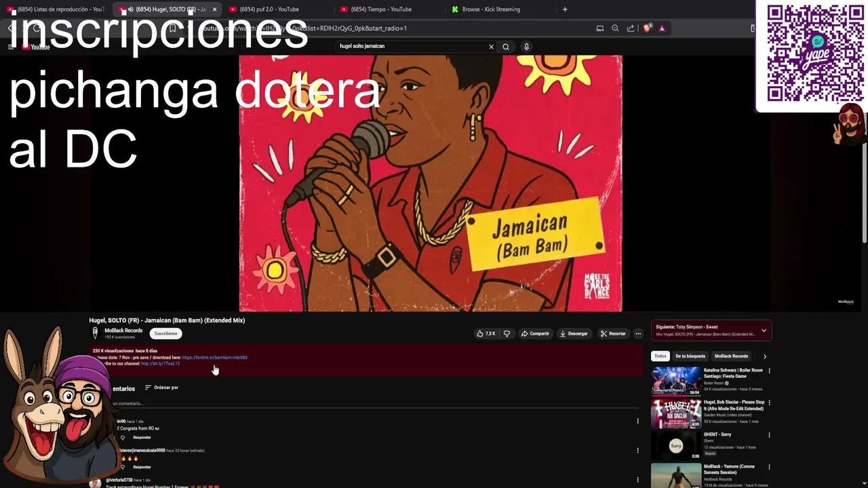Open options menu for Katalina Schwarz video
Screen dimensions: 868x488
(x=769, y=371)
